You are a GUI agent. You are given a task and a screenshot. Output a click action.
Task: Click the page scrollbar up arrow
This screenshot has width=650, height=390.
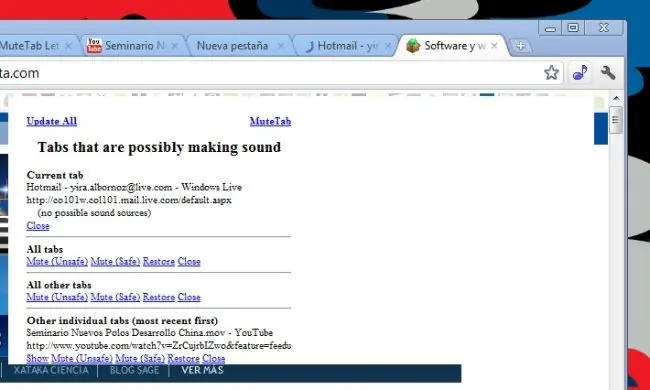[x=616, y=99]
